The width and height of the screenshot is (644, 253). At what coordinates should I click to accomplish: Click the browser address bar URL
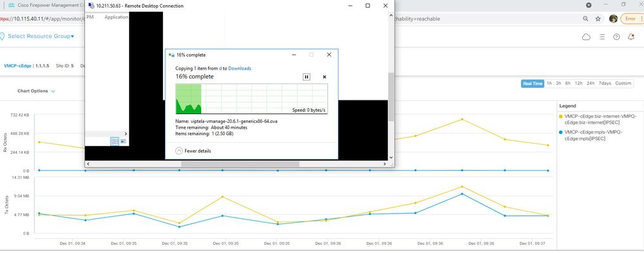[x=43, y=19]
